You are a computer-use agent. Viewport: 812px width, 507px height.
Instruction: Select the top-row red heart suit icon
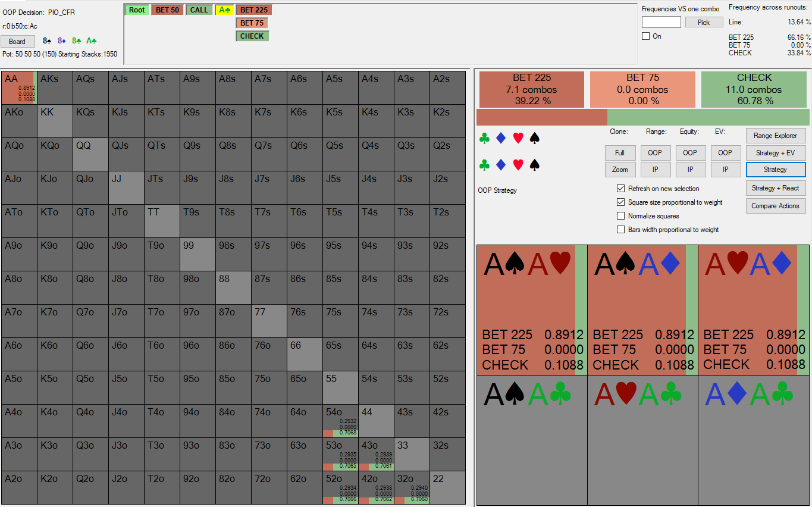(518, 138)
